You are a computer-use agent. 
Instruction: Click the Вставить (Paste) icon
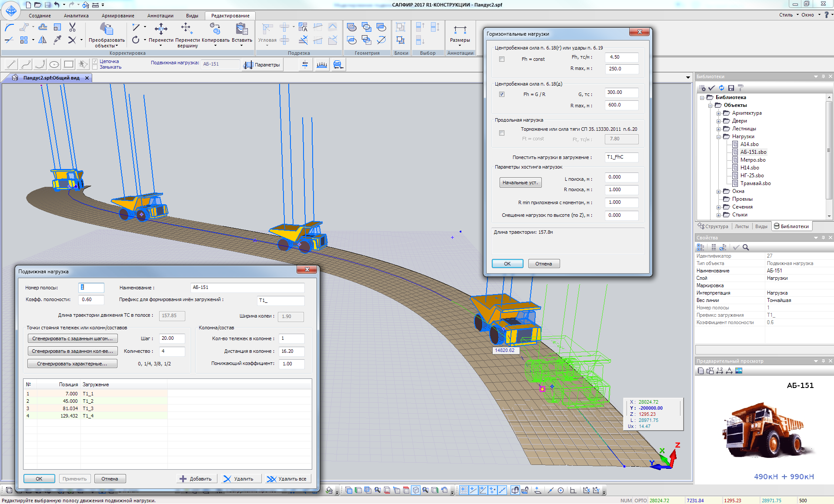coord(242,30)
